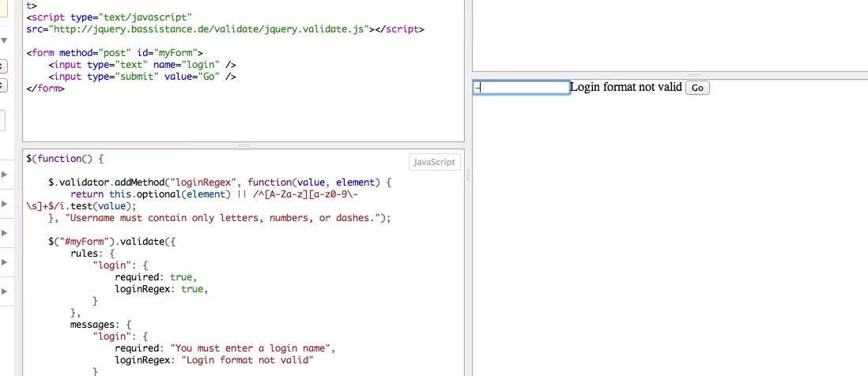Focus the login text field in result pane

[x=522, y=88]
